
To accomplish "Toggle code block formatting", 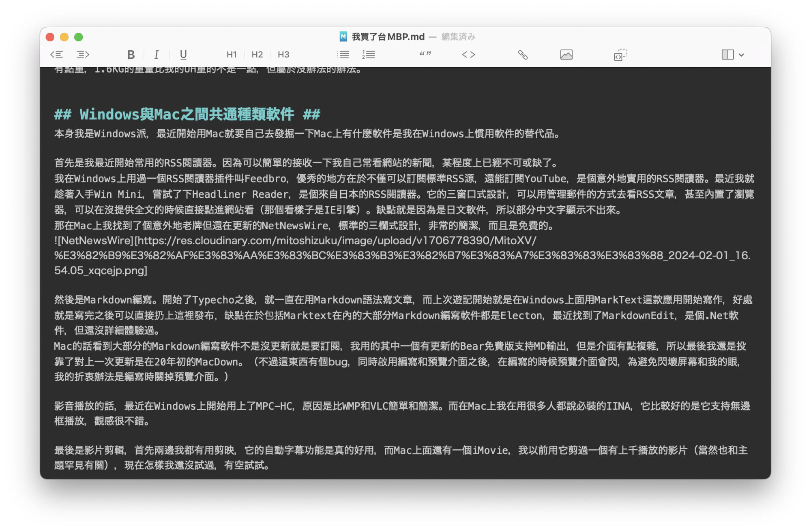I will [x=620, y=53].
